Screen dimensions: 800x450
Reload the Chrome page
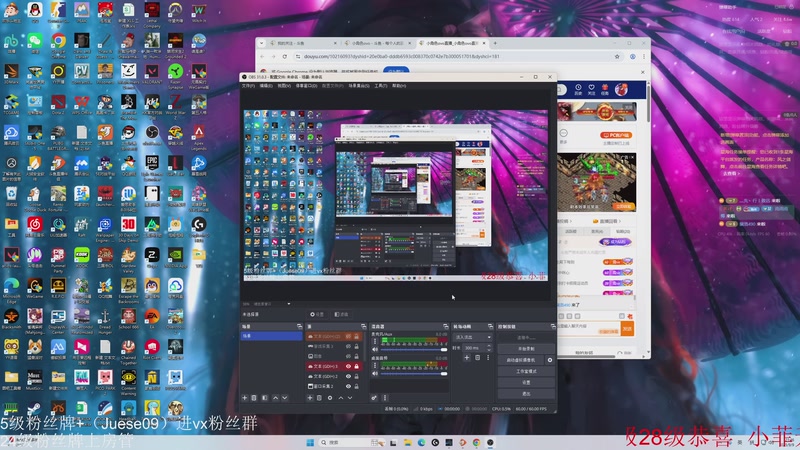click(x=285, y=57)
